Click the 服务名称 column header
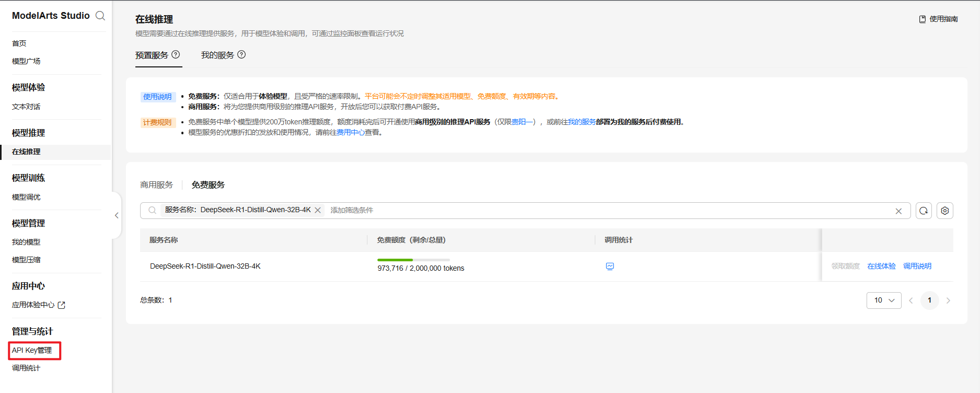Screen dimensions: 980x393 tap(164, 240)
